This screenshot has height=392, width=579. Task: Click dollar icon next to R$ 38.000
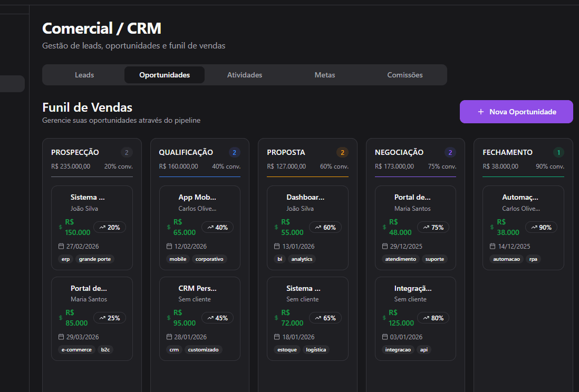click(492, 228)
